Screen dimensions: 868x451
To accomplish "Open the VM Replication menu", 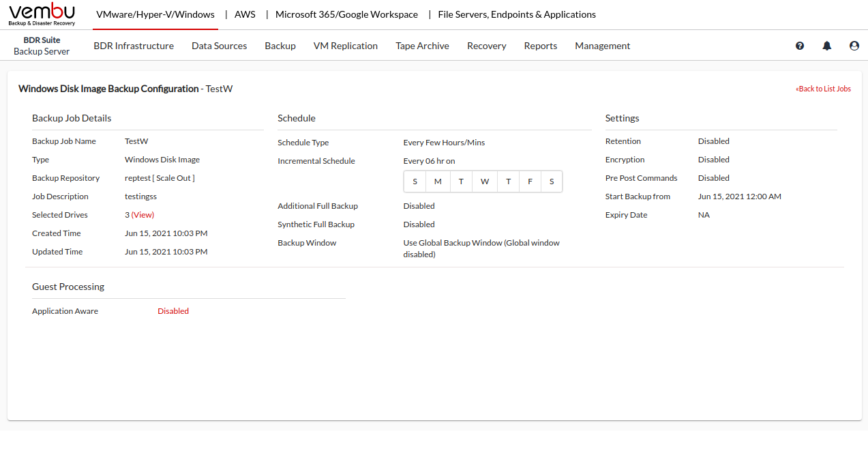I will 346,46.
